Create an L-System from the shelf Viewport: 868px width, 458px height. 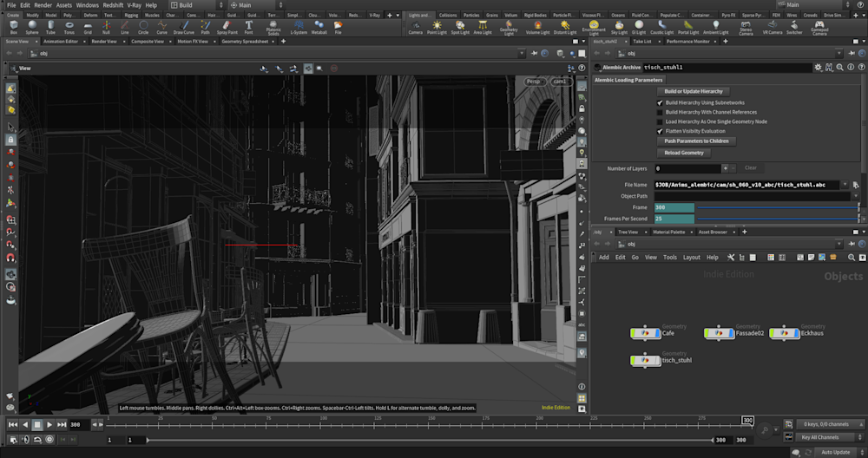(299, 28)
